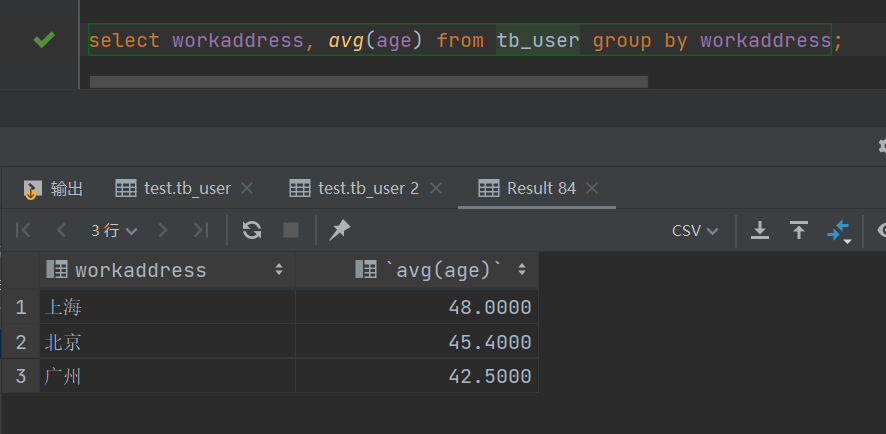Click the upload/import data icon
The height and width of the screenshot is (434, 886).
click(799, 230)
